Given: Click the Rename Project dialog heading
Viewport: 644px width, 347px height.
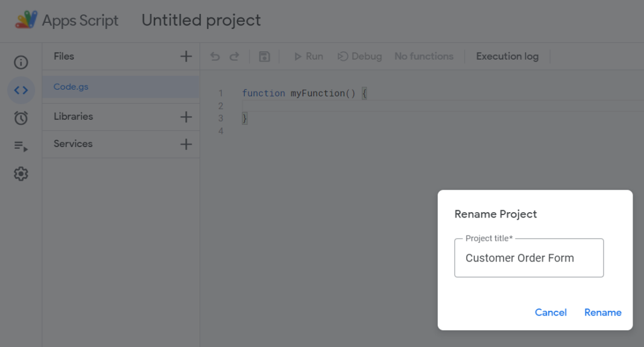Looking at the screenshot, I should tap(496, 214).
